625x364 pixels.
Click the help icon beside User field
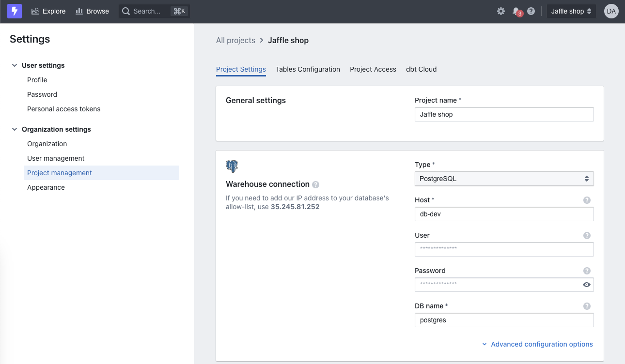pos(587,235)
